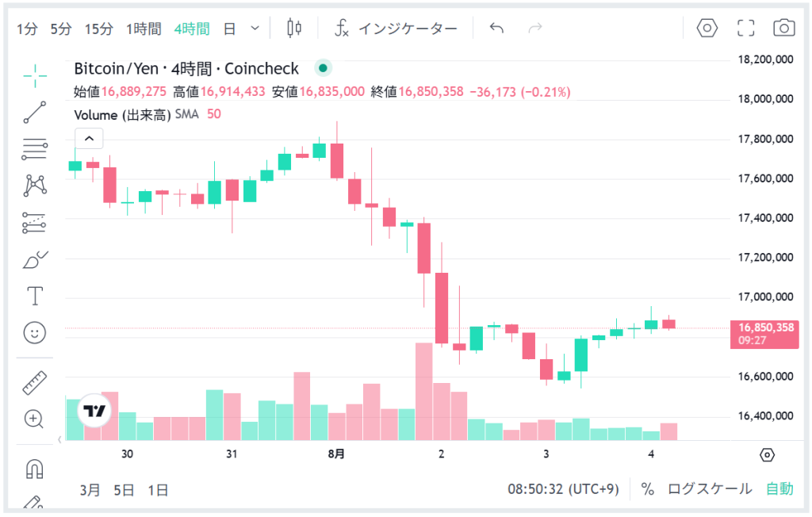Take a chart snapshot with camera icon
Image resolution: width=812 pixels, height=517 pixels.
click(784, 29)
